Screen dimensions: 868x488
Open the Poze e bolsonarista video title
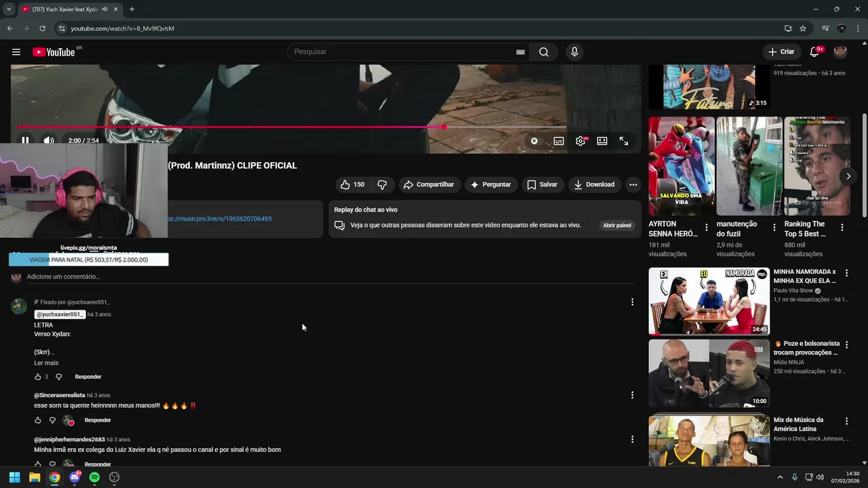pyautogui.click(x=807, y=348)
